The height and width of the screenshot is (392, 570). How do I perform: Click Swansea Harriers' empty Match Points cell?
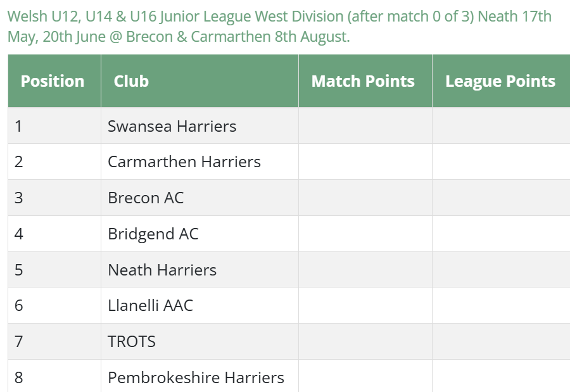tap(365, 126)
